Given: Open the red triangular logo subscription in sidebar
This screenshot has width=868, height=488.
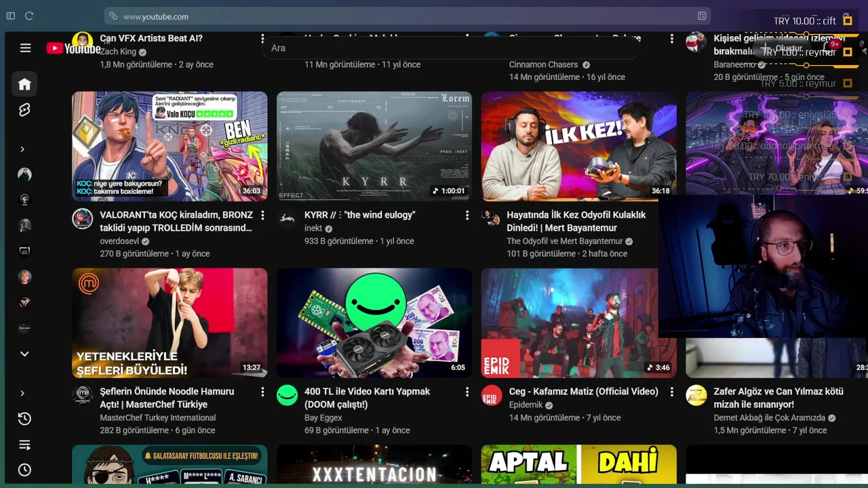Looking at the screenshot, I should tap(24, 302).
